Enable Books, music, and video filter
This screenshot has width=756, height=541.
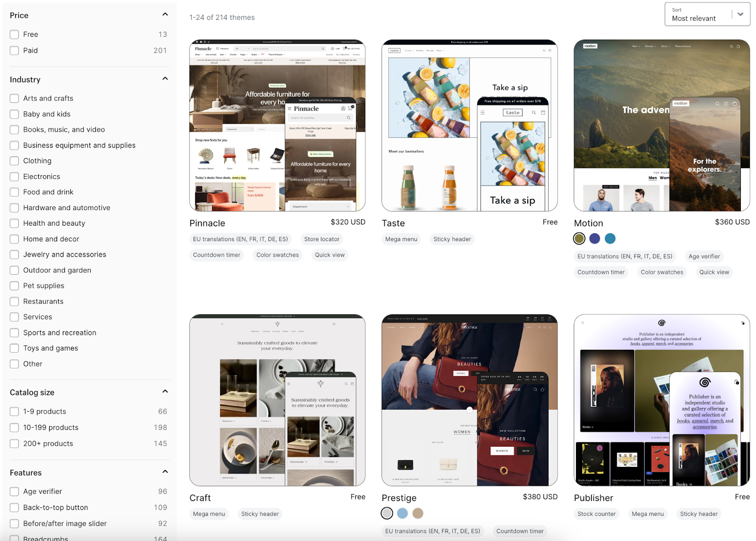(x=14, y=129)
